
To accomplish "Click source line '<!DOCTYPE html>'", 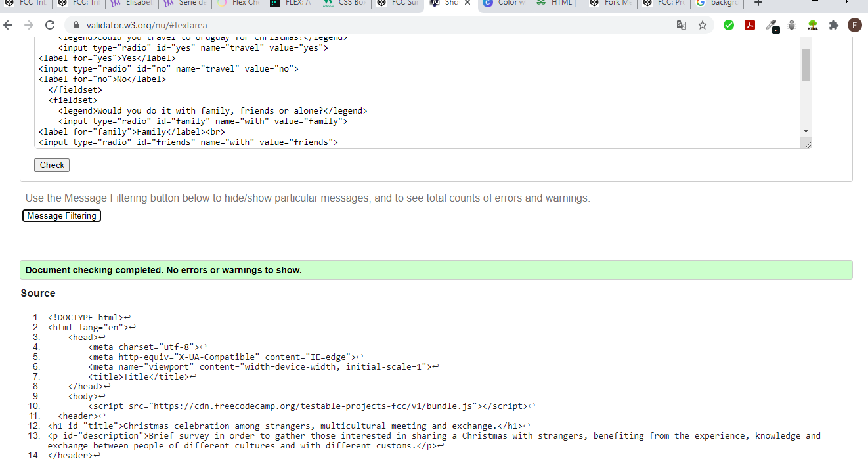I will coord(89,317).
